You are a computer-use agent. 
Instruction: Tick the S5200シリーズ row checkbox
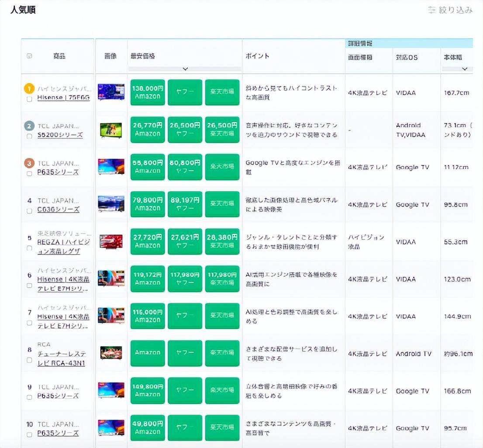pos(29,136)
